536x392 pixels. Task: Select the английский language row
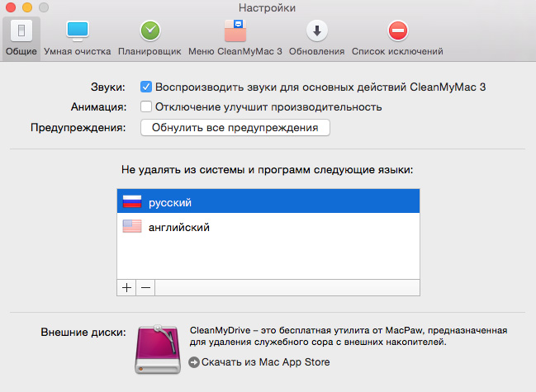point(268,227)
